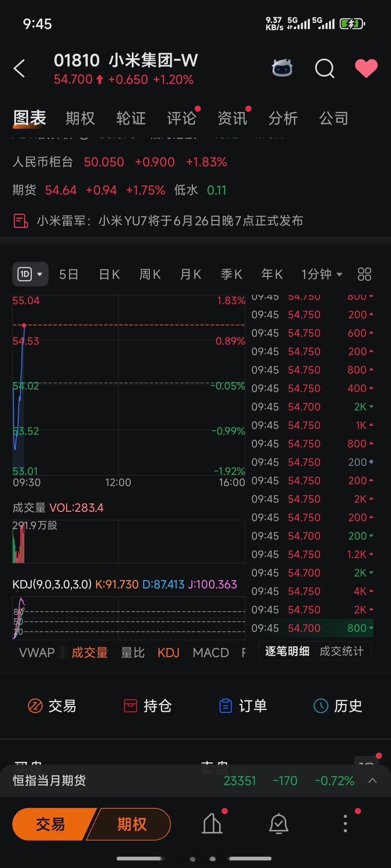Screen dimensions: 391x868
Task: Open the three-dot more menu
Action: click(x=345, y=824)
